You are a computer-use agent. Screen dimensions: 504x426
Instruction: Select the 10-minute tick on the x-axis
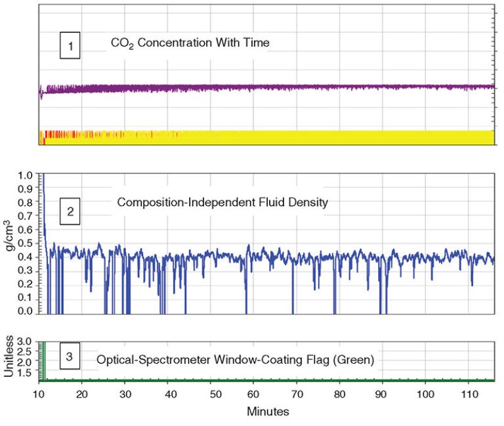[x=39, y=394]
